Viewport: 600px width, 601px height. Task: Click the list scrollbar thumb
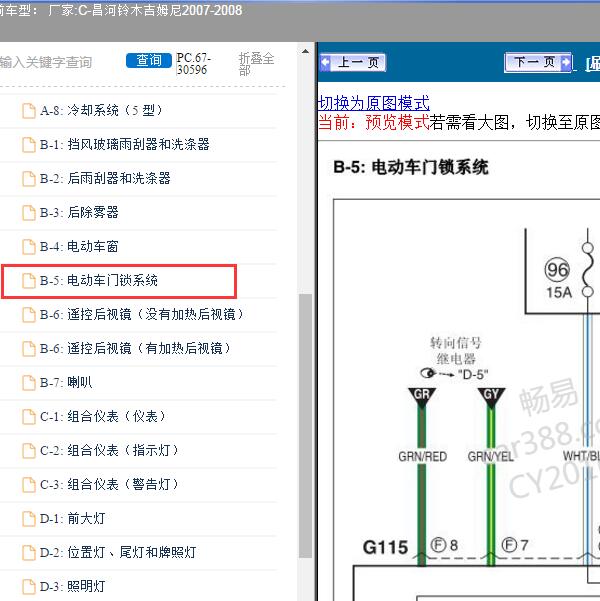(x=305, y=425)
